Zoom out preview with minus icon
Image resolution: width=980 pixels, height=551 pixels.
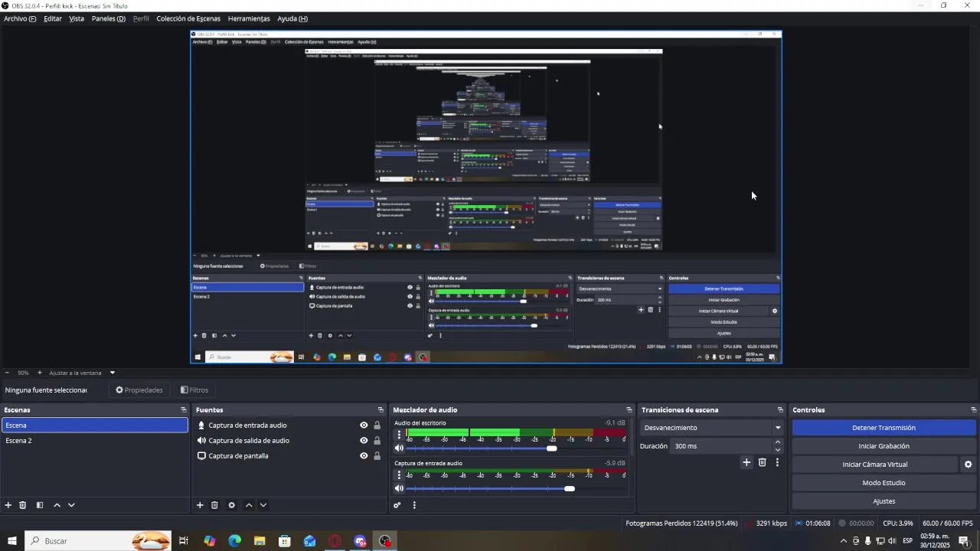click(x=7, y=373)
